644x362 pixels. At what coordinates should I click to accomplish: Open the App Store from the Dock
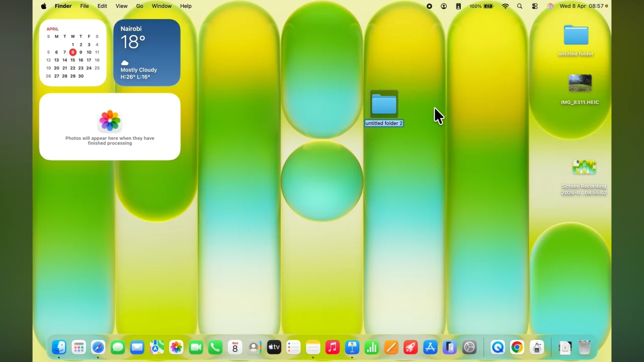click(x=430, y=347)
